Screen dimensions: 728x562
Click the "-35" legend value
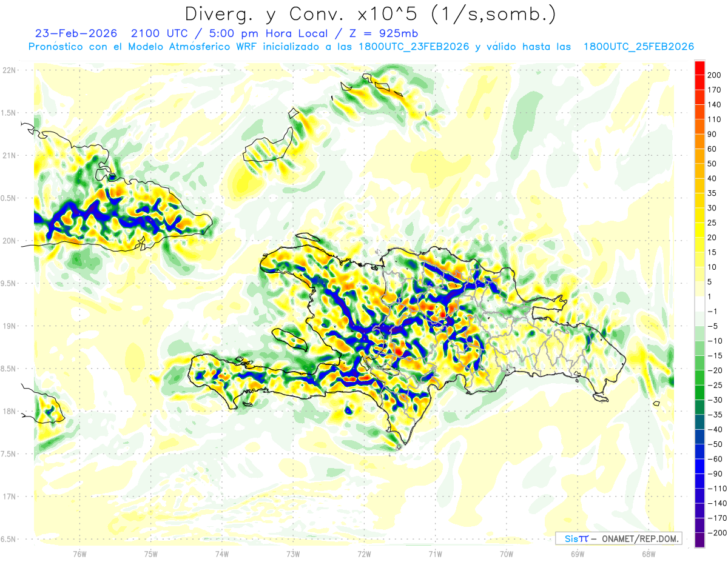(716, 415)
